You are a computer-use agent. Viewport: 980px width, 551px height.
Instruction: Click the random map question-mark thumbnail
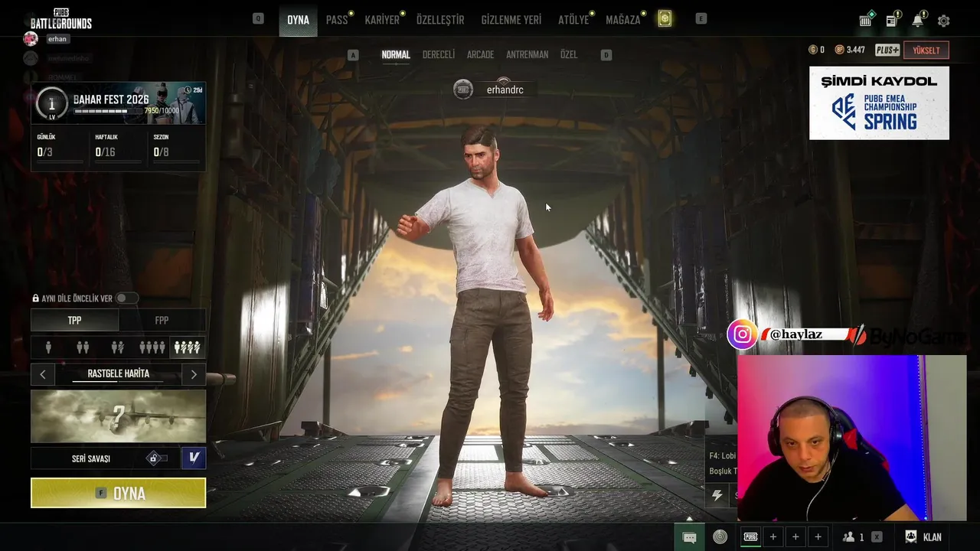point(118,416)
